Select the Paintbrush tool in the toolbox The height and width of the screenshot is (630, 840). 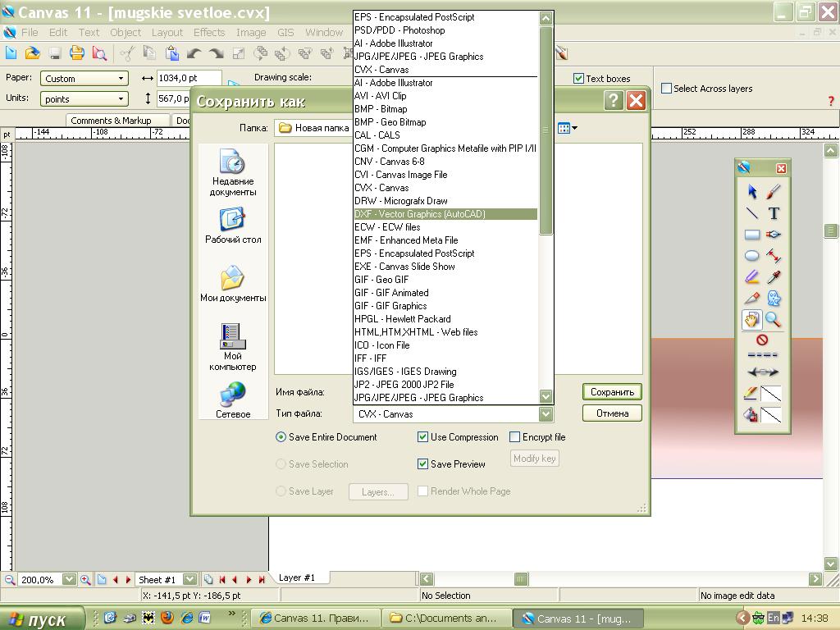coord(773,191)
